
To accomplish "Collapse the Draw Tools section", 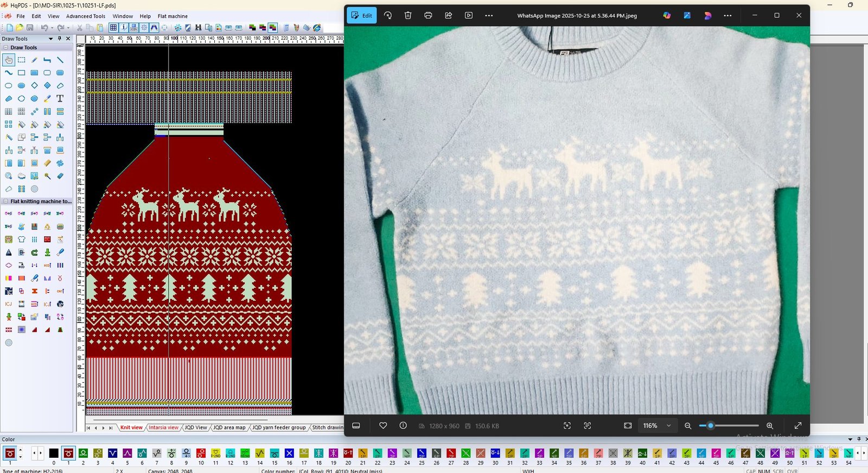I will tap(6, 48).
